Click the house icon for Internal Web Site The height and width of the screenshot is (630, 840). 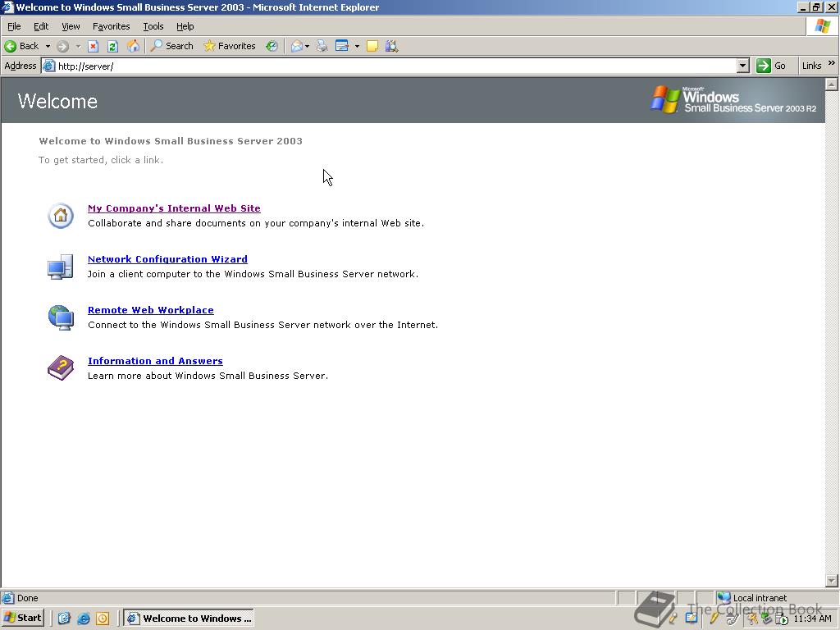[61, 216]
